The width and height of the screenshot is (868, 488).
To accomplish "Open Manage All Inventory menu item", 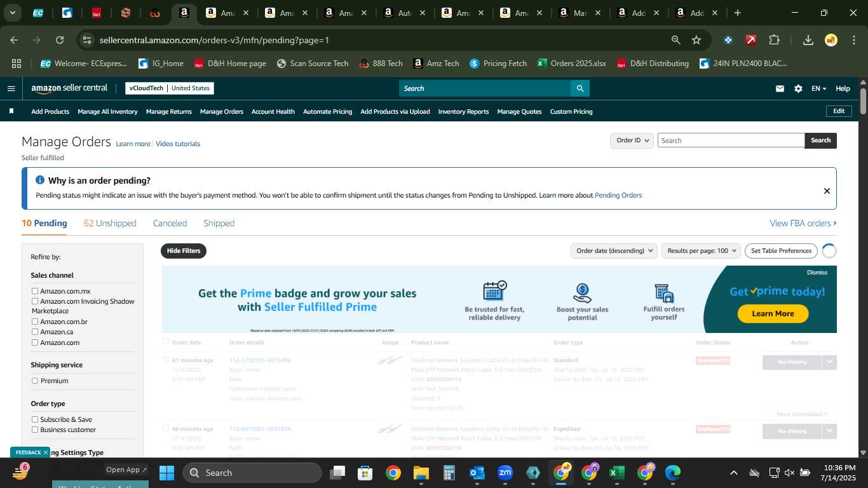I will pos(107,111).
